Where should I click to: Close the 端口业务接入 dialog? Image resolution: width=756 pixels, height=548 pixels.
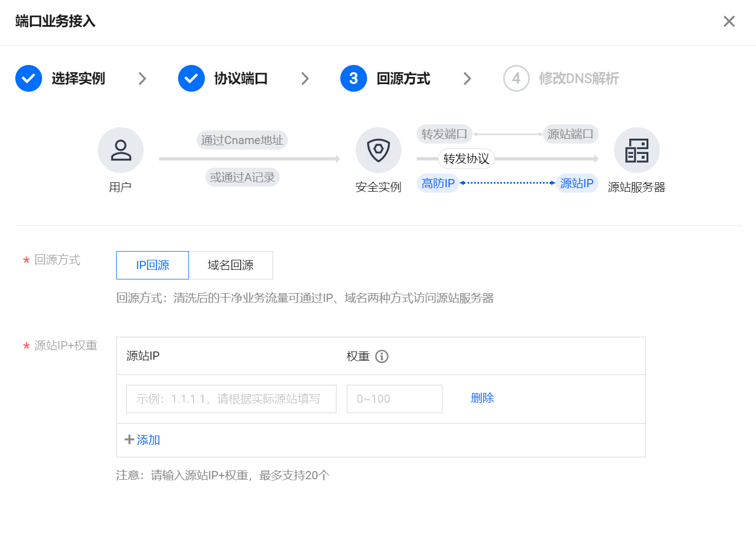coord(729,21)
